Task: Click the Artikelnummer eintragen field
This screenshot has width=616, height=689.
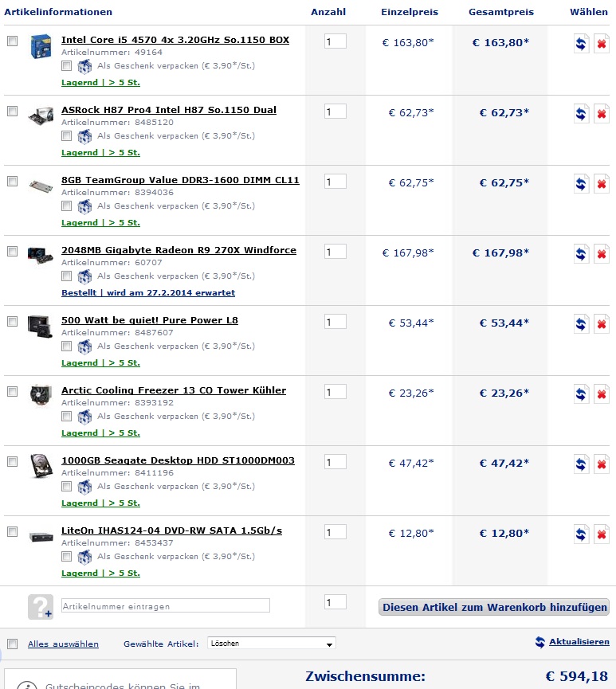Action: tap(165, 606)
